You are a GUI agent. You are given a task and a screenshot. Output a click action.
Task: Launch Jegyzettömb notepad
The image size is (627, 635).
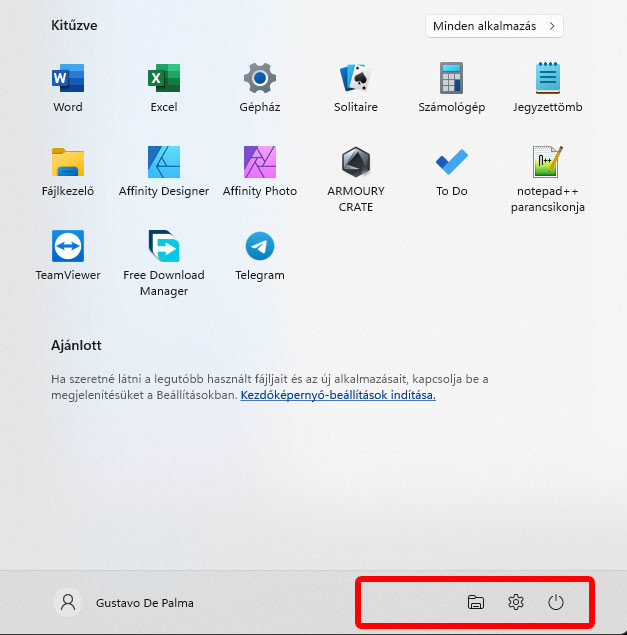[x=548, y=79]
